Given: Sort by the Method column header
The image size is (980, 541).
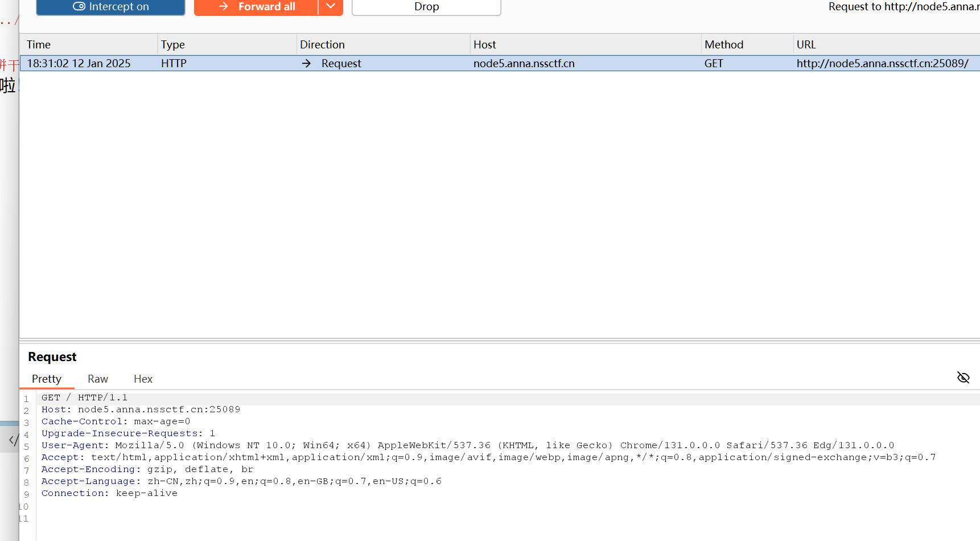Looking at the screenshot, I should 724,44.
